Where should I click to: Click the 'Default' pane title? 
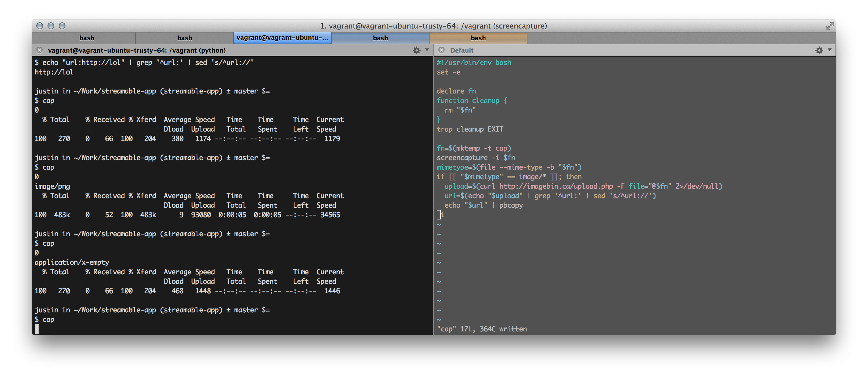[x=462, y=50]
